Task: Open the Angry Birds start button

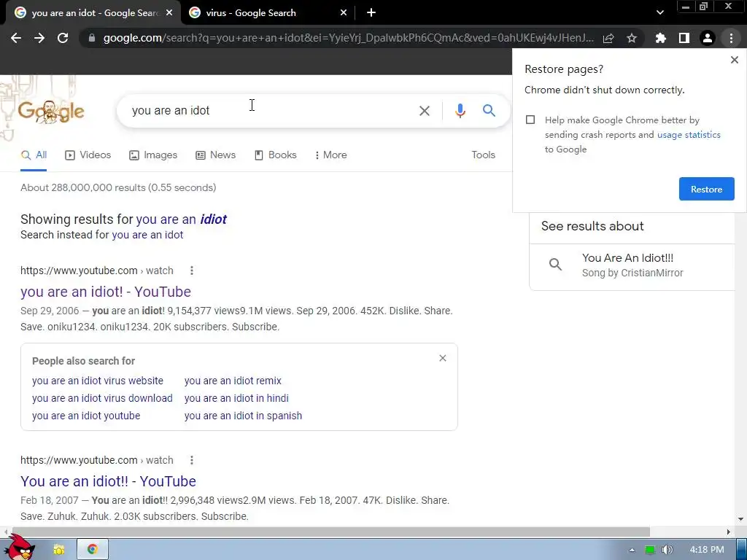Action: click(x=20, y=548)
